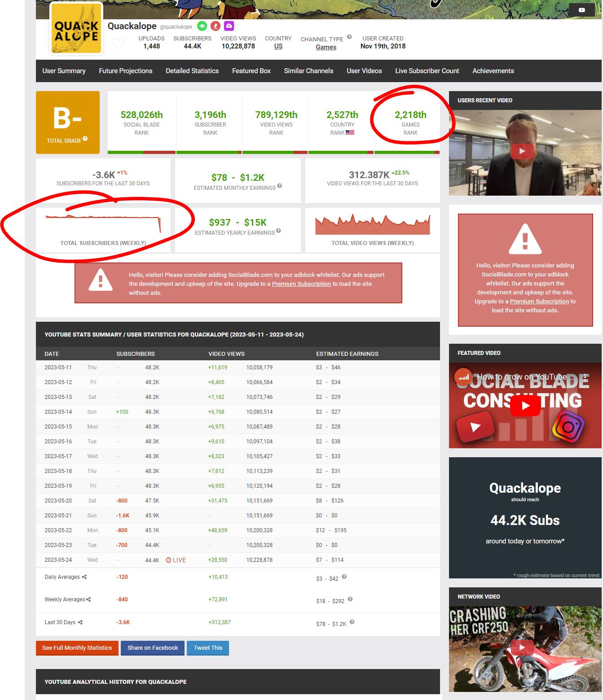Play the Social Blade Consulting featured video
Image resolution: width=603 pixels, height=700 pixels.
tap(525, 406)
